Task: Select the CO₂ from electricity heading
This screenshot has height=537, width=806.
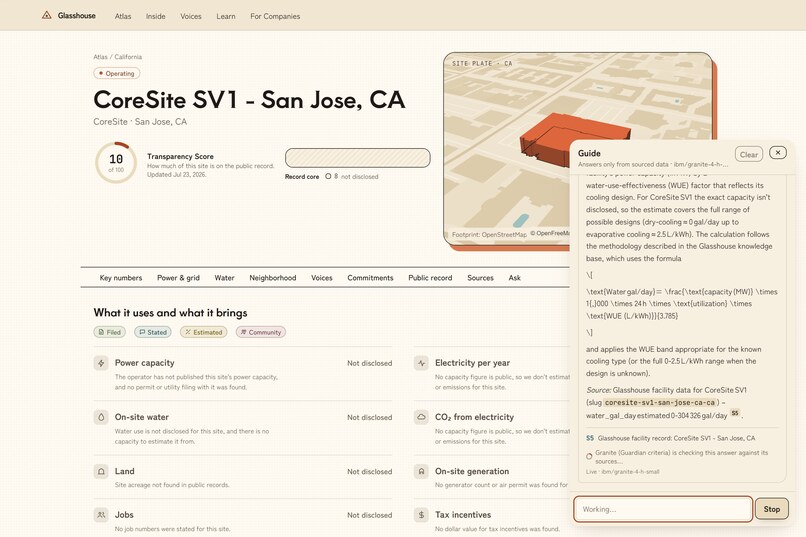Action: [x=474, y=417]
